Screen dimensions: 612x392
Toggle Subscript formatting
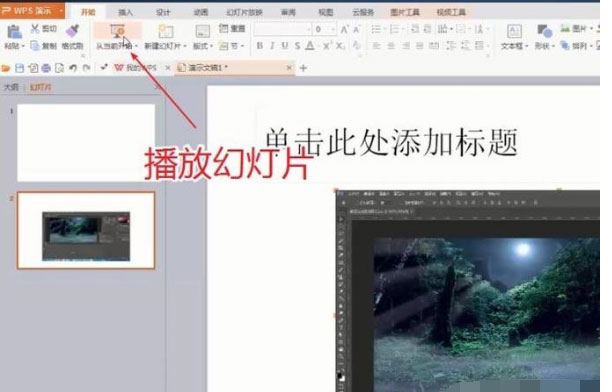340,46
